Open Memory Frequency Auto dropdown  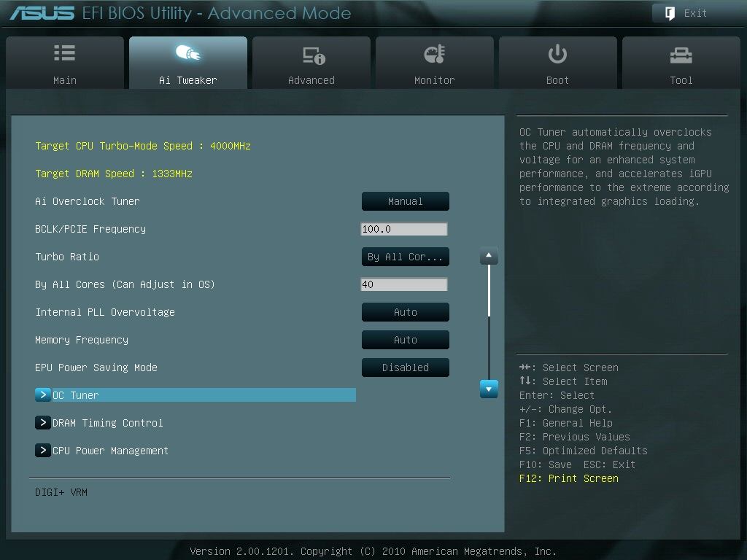click(x=406, y=340)
